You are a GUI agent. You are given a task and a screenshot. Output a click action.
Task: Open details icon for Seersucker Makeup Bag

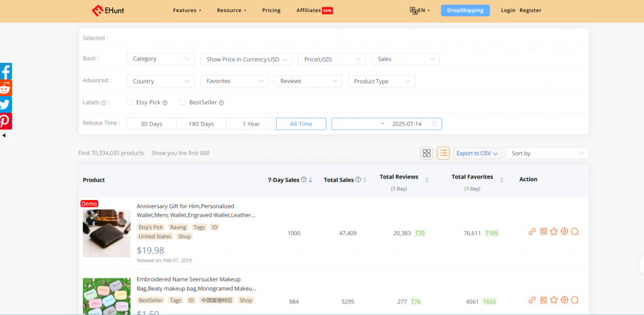(543, 300)
